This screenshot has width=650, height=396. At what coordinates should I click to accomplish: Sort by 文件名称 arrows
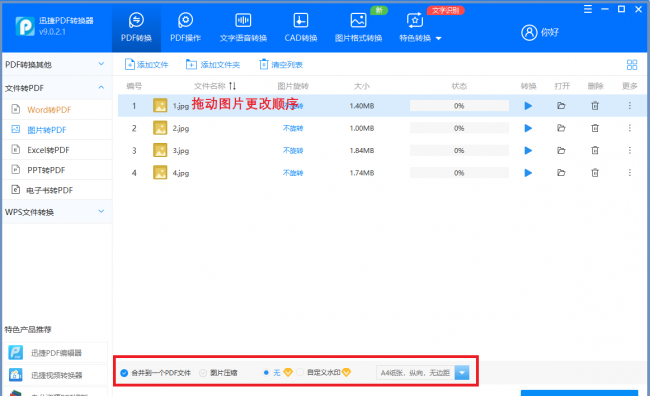pyautogui.click(x=232, y=86)
